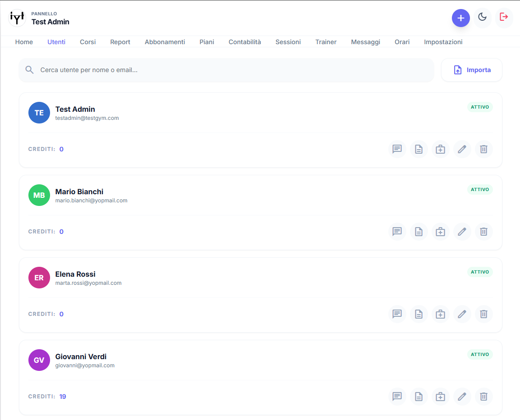520x420 pixels.
Task: Open the Abbonamenti tab
Action: 165,42
